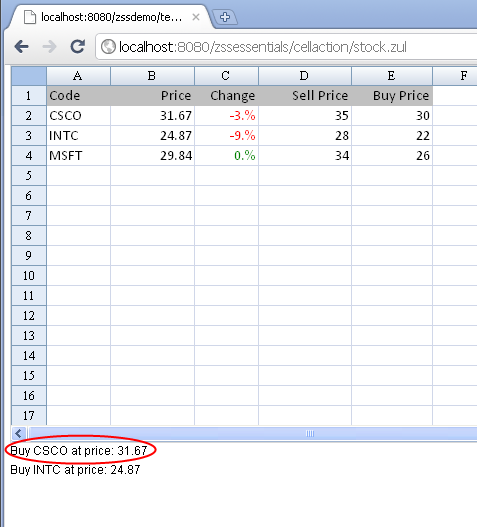
Task: Click the browser forward arrow
Action: click(x=49, y=46)
